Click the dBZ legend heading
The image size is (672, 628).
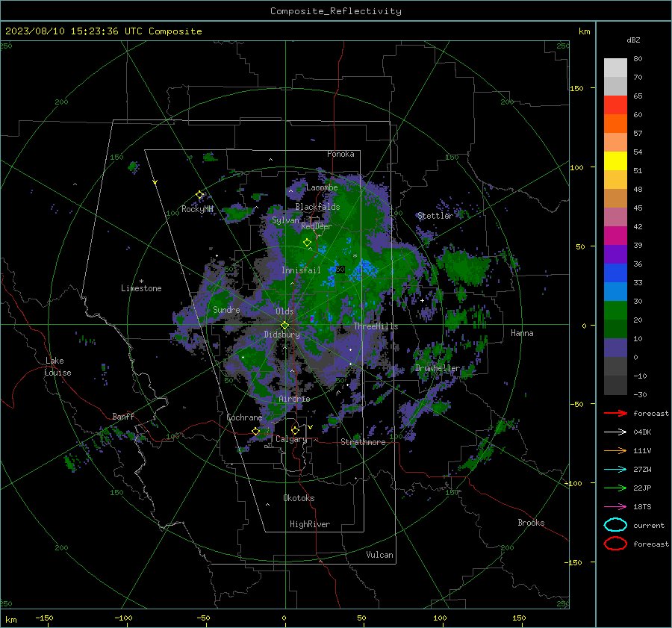click(x=633, y=40)
